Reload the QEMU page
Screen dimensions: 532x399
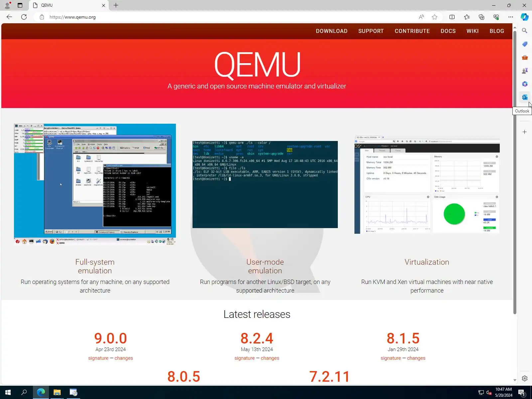(24, 17)
